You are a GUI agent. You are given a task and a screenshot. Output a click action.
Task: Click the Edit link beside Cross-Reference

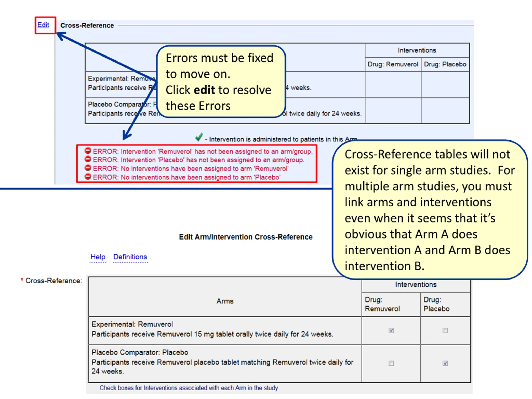pyautogui.click(x=43, y=25)
